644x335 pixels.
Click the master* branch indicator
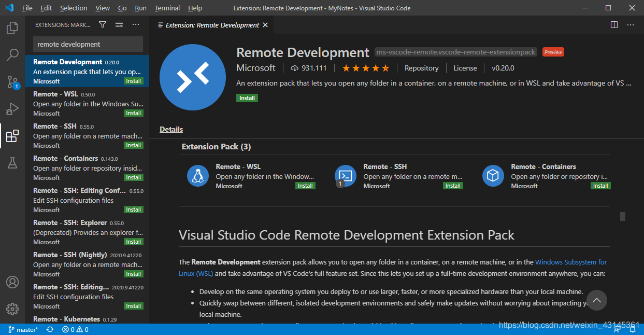coord(23,329)
